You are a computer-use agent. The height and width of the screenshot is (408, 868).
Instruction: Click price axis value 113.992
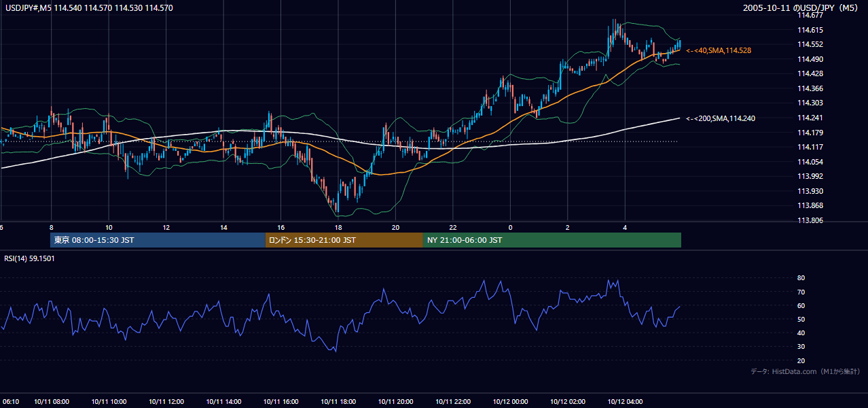coord(810,176)
